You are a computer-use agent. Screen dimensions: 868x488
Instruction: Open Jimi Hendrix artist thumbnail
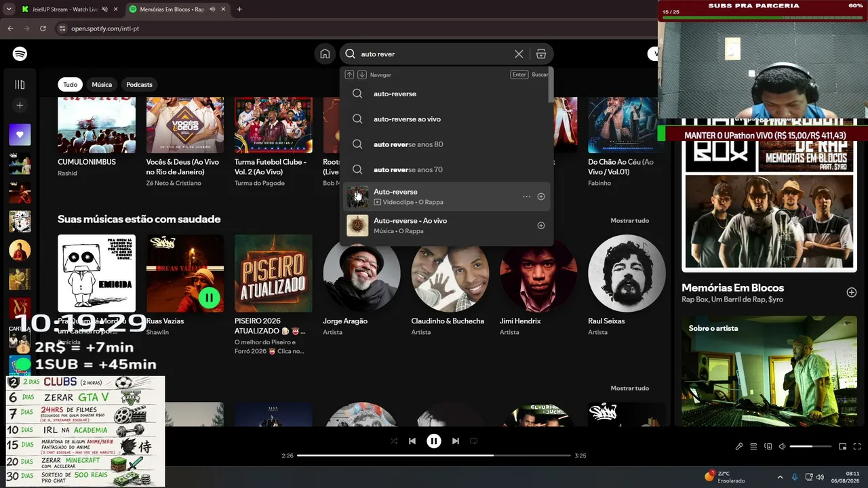pos(538,273)
